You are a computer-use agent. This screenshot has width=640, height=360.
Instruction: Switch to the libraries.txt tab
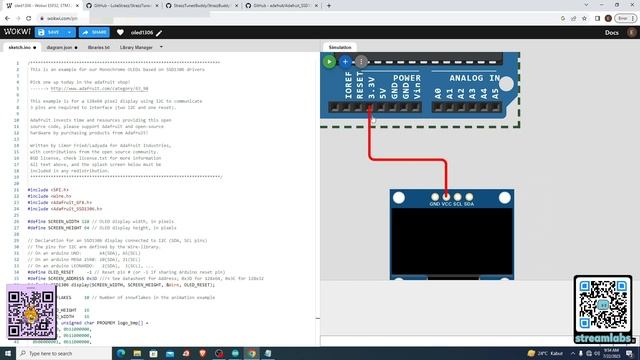tap(98, 47)
